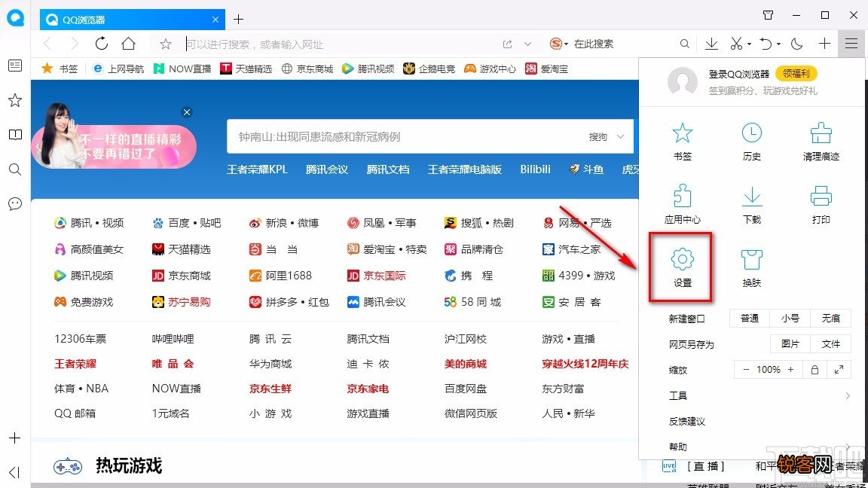Expand the 工具 submenu
The height and width of the screenshot is (488, 868).
tap(759, 395)
